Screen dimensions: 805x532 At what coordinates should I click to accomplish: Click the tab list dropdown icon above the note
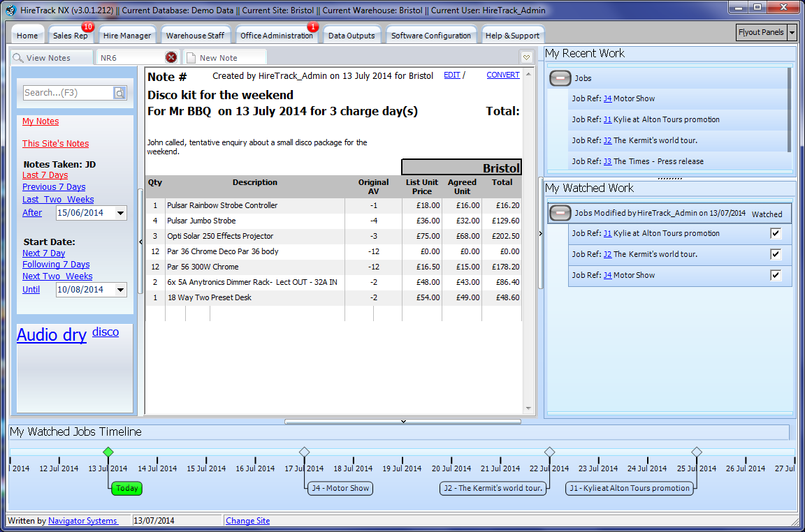point(526,57)
